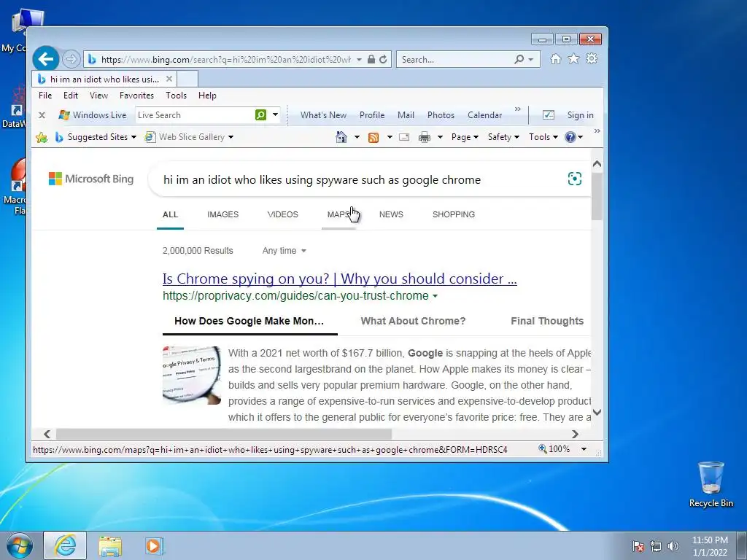Click the security lock icon in address bar
The height and width of the screenshot is (560, 747).
coord(371,60)
